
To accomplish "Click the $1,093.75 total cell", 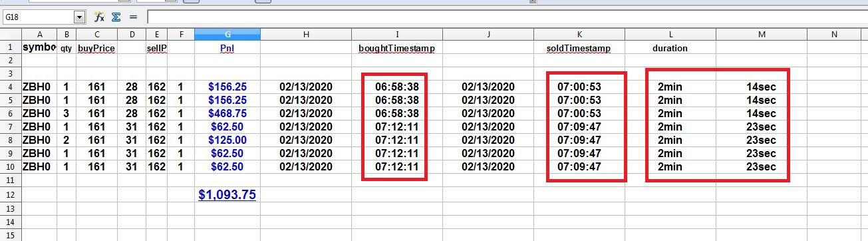I will pyautogui.click(x=227, y=195).
